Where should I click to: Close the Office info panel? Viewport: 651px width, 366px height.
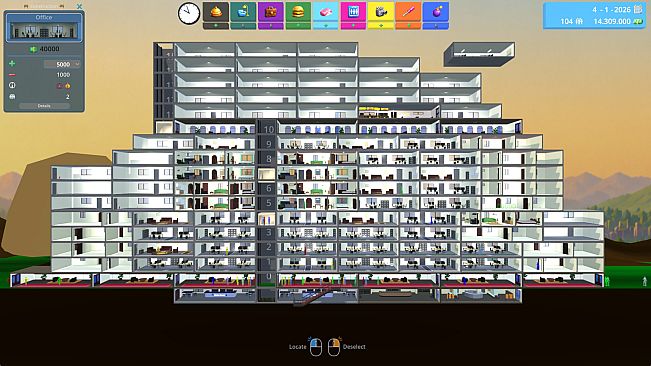79,6
